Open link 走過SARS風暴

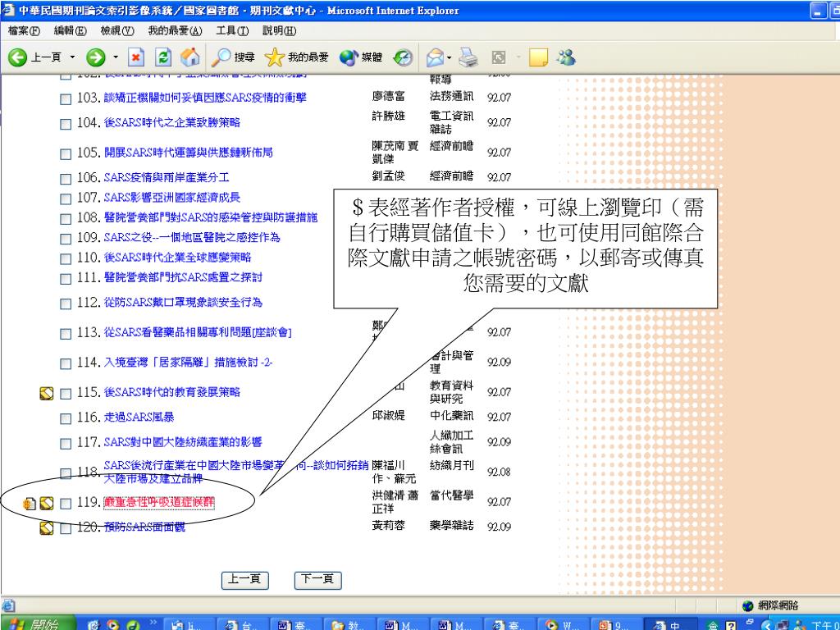pyautogui.click(x=139, y=417)
